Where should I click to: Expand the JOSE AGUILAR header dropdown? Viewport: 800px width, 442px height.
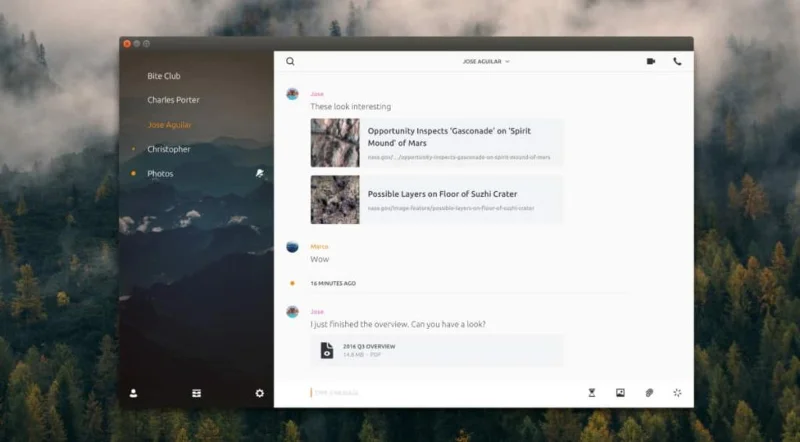click(486, 61)
